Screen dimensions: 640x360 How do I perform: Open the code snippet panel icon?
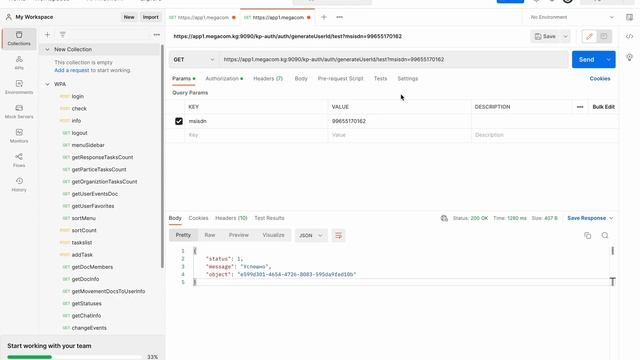coord(629,36)
